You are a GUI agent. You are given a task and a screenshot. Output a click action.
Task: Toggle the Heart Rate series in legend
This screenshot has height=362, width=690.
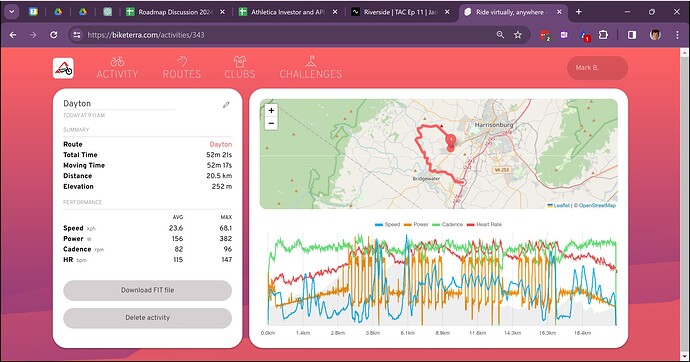coord(484,224)
